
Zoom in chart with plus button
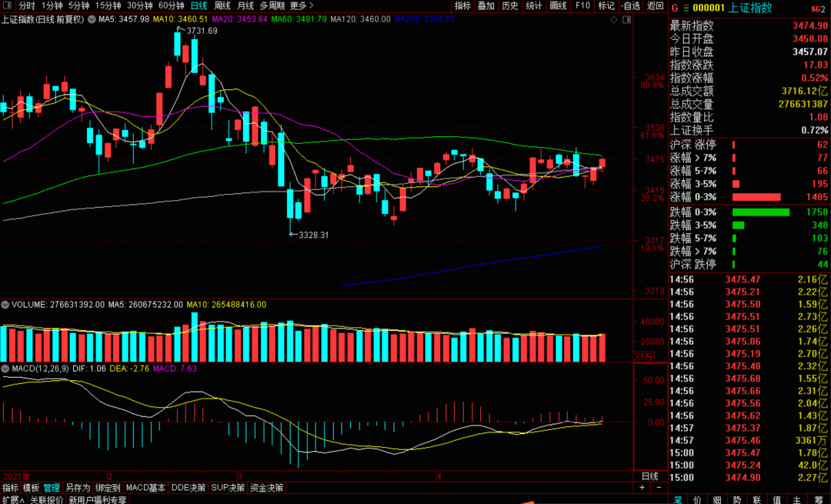pyautogui.click(x=642, y=488)
